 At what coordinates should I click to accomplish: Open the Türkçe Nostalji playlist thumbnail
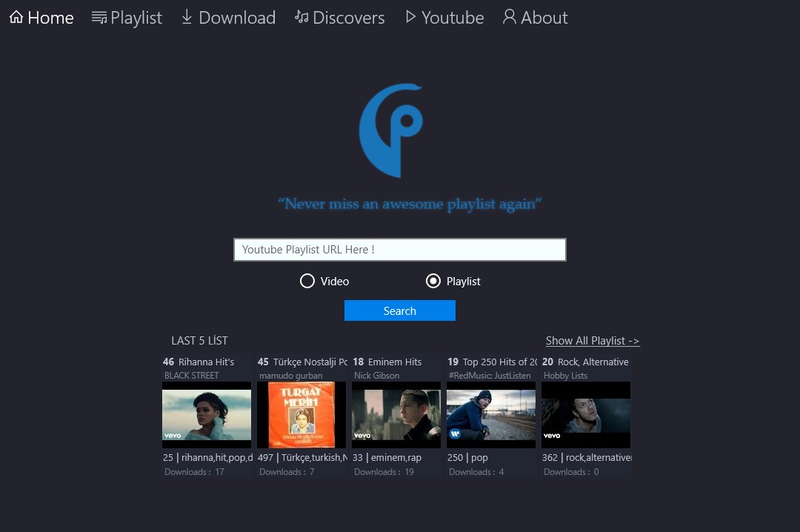(x=301, y=415)
